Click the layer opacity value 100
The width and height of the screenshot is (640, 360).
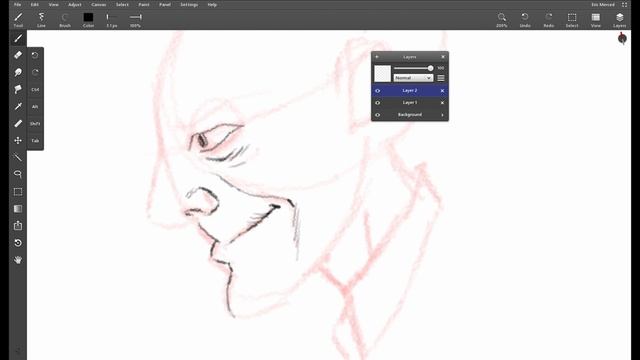click(x=441, y=68)
